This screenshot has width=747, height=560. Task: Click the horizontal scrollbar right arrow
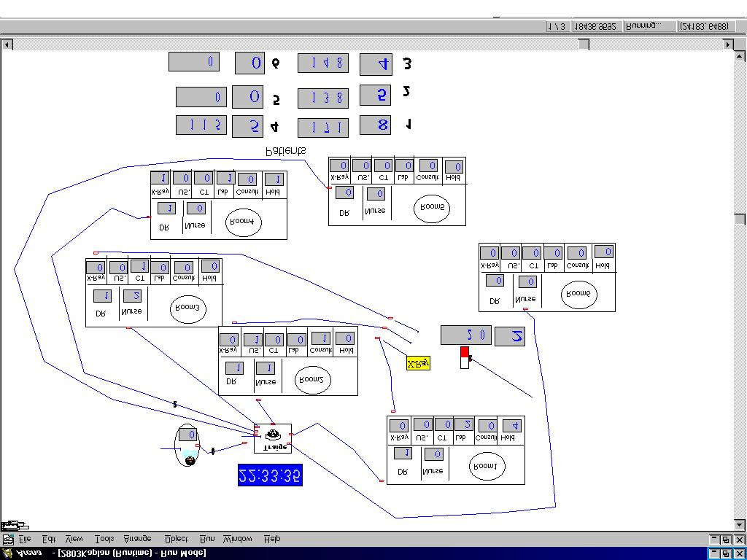[727, 44]
